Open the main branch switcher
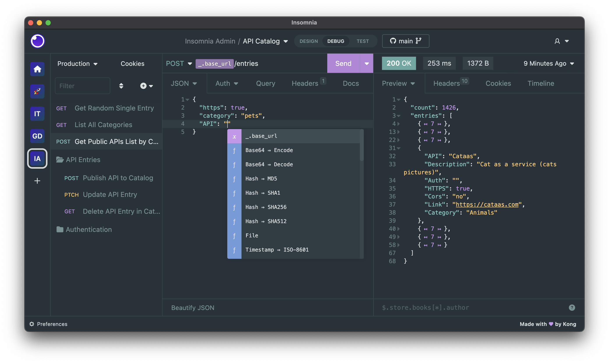This screenshot has width=609, height=364. (405, 41)
